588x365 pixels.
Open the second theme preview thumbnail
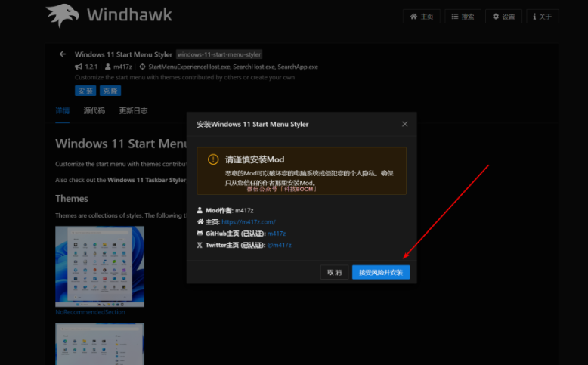click(x=100, y=344)
